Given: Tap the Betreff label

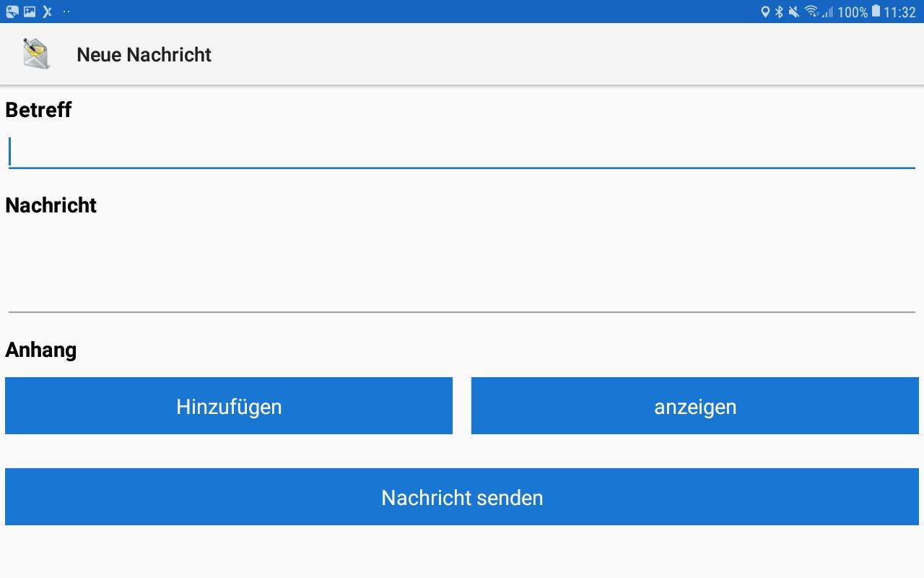Looking at the screenshot, I should [38, 110].
